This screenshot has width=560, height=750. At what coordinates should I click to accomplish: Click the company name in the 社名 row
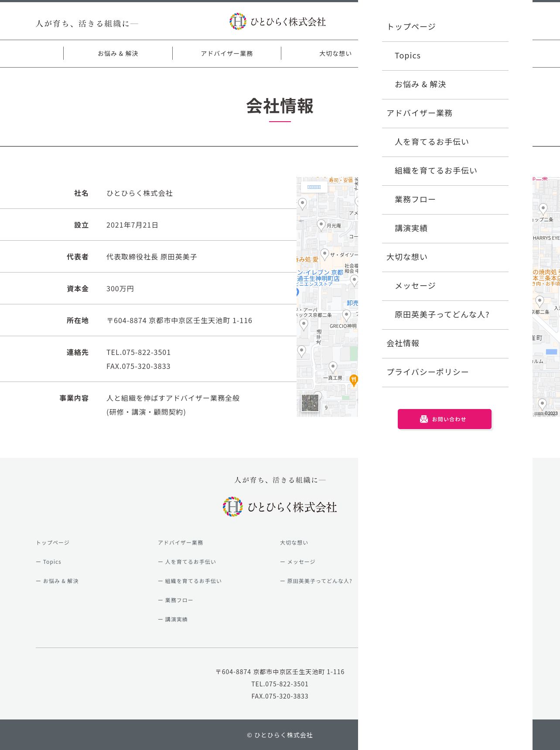pyautogui.click(x=140, y=193)
